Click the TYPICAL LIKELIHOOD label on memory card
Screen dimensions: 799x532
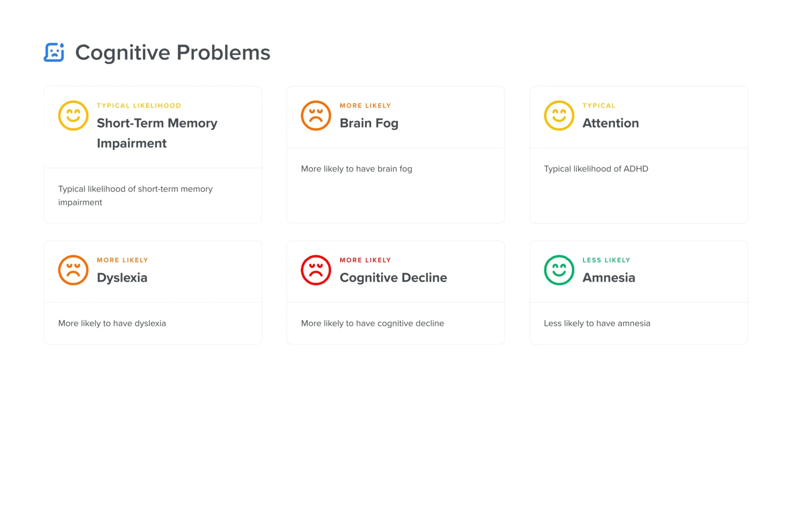click(x=139, y=106)
